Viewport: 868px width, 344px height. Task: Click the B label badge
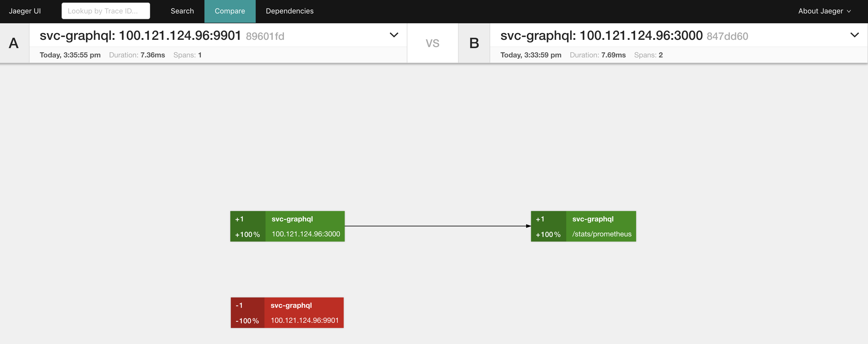coord(474,43)
